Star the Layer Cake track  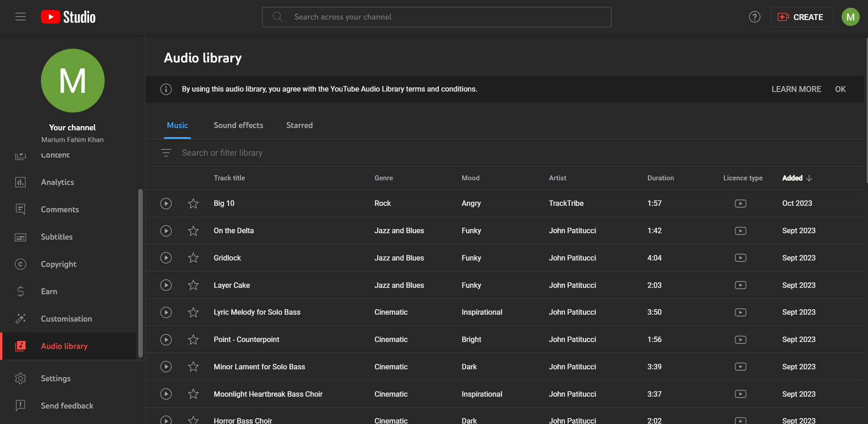[x=193, y=285]
